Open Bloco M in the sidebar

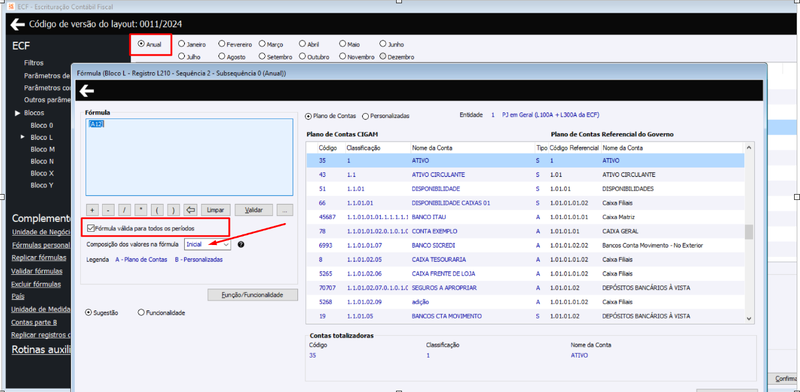tap(42, 150)
